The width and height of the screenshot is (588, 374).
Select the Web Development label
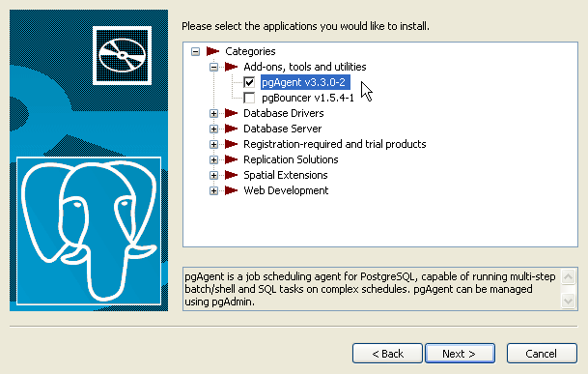pos(286,190)
